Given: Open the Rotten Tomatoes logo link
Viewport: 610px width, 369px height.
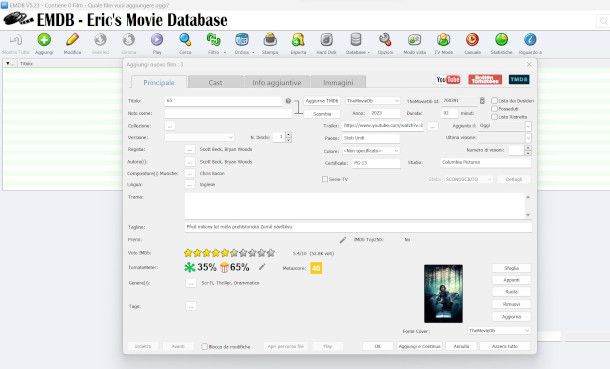Looking at the screenshot, I should click(485, 80).
